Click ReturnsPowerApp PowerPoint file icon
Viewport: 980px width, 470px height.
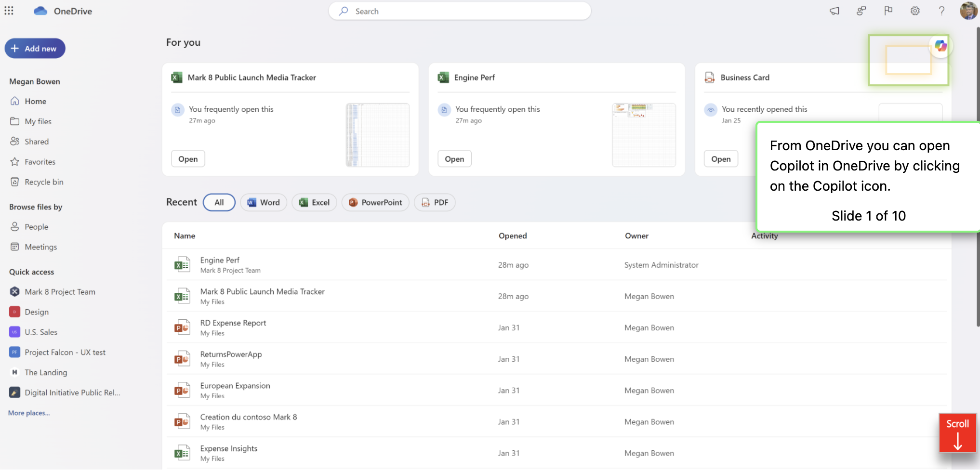182,359
